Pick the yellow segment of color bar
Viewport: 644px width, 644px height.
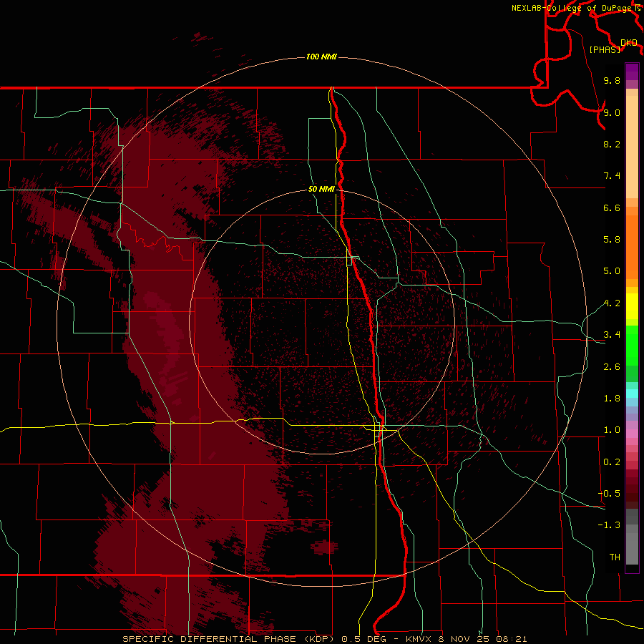[x=632, y=306]
